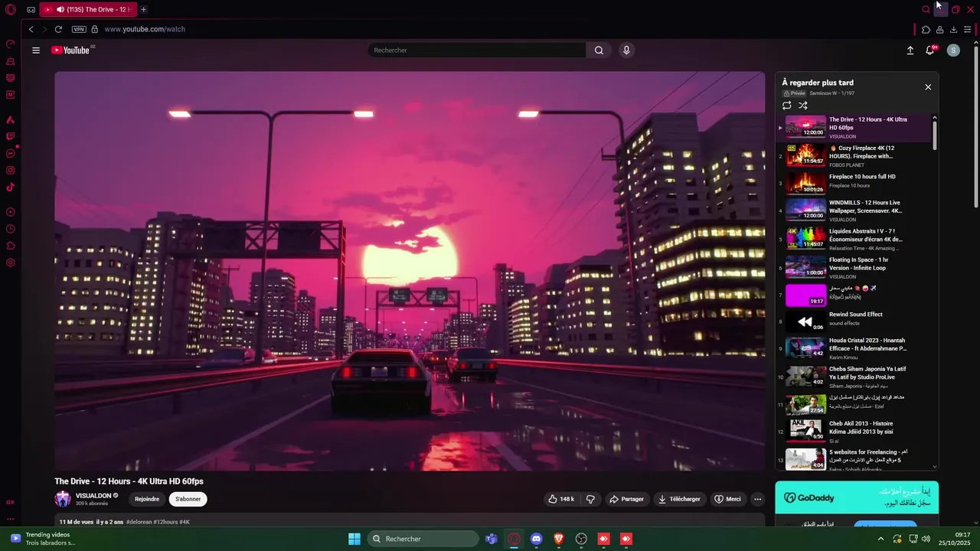Viewport: 980px width, 551px height.
Task: Open Brave browser from taskbar
Action: point(559,539)
